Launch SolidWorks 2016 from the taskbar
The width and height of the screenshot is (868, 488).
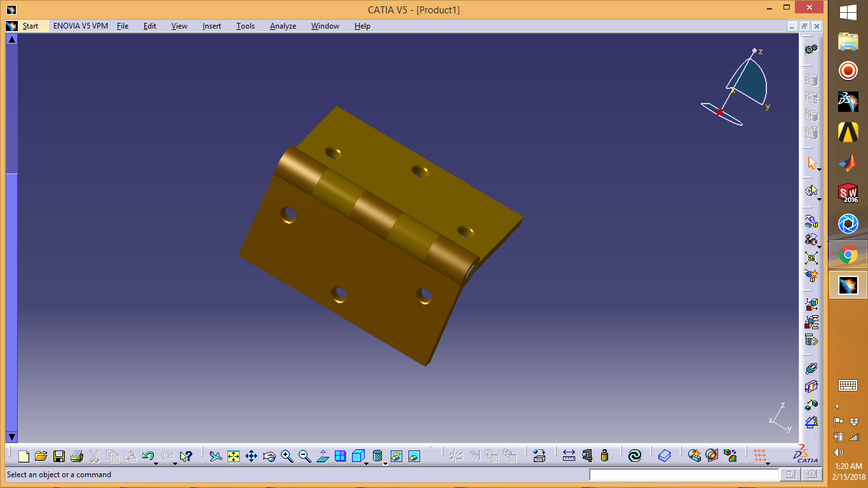coord(848,193)
